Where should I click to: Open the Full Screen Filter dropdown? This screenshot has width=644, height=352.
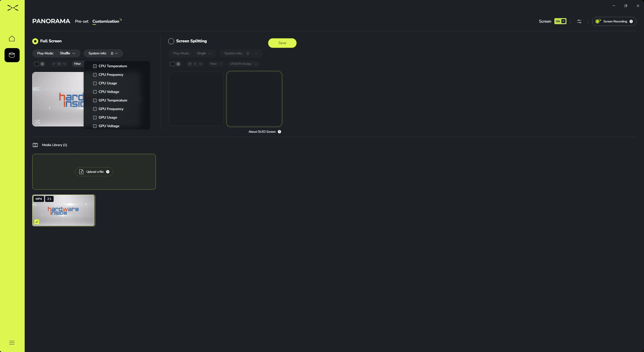[78, 64]
